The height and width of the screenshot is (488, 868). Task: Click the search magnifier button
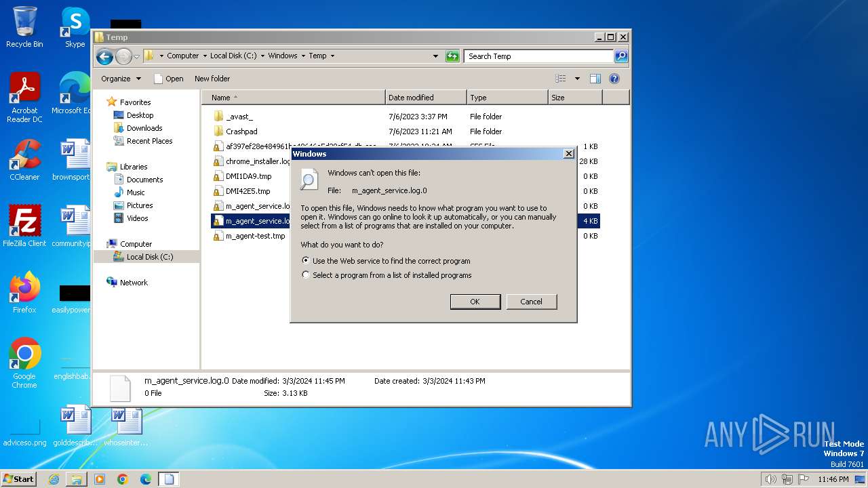click(x=621, y=56)
